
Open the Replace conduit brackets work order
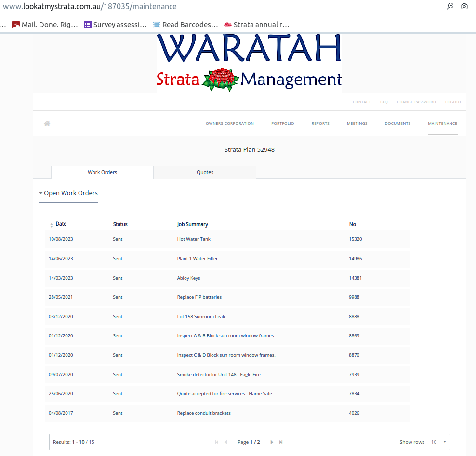coord(204,413)
